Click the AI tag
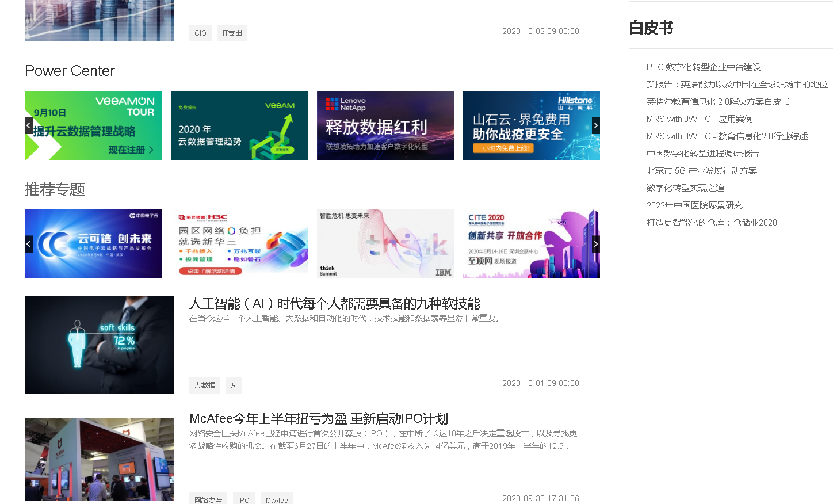This screenshot has height=504, width=833. tap(234, 385)
